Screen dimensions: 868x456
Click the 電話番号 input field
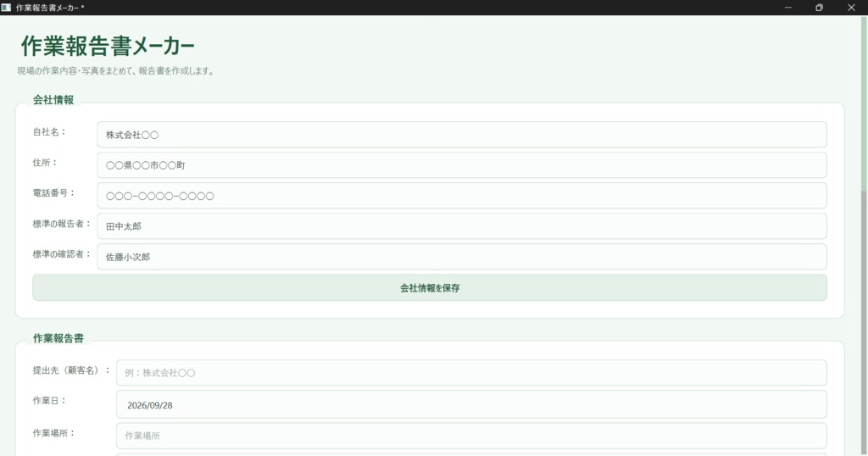[x=462, y=195]
